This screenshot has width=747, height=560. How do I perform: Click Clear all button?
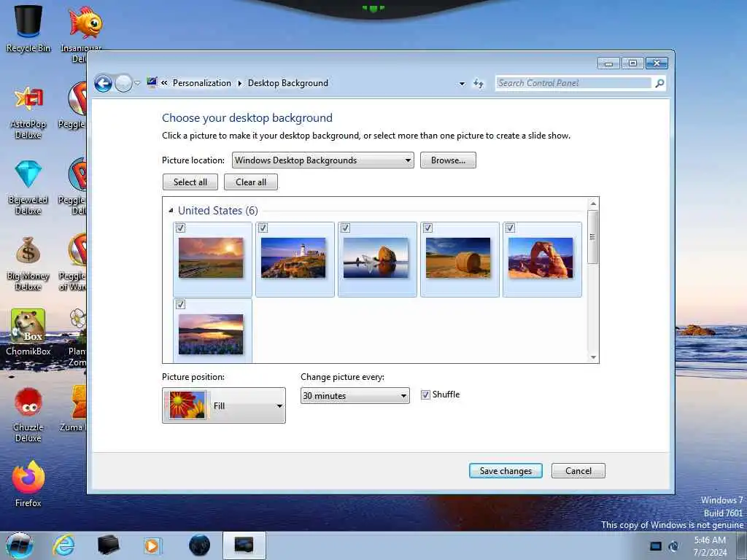pyautogui.click(x=251, y=182)
